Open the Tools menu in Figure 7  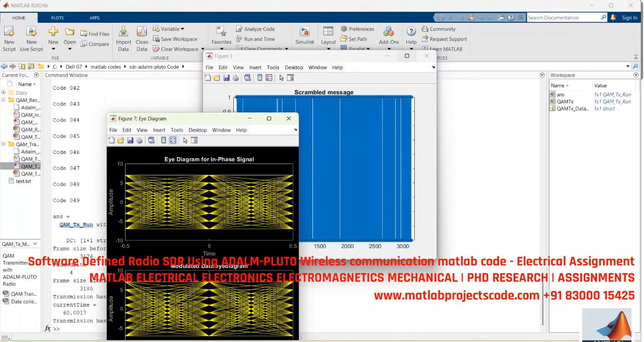point(176,130)
